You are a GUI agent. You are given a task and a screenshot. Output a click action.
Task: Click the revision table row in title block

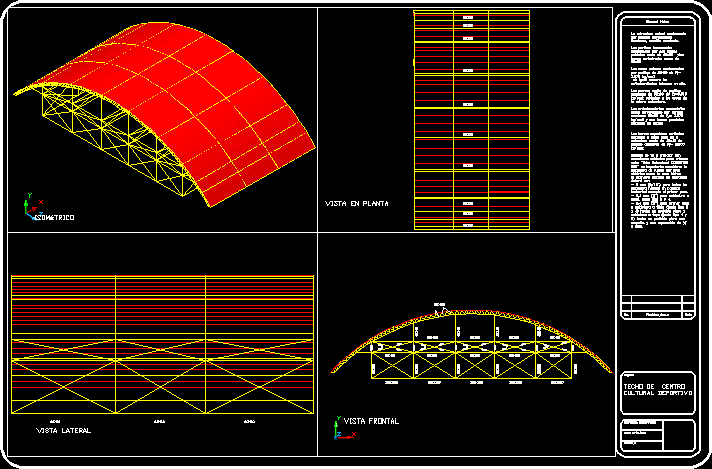point(657,315)
